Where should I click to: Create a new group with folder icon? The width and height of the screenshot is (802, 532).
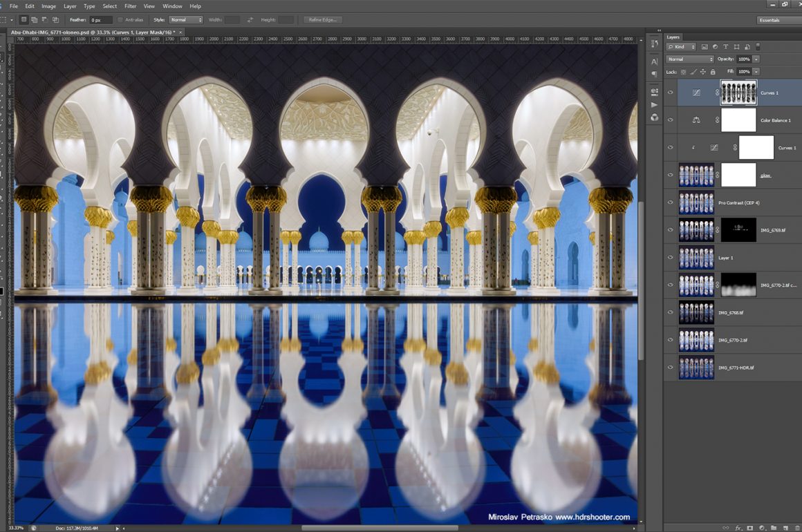click(772, 528)
